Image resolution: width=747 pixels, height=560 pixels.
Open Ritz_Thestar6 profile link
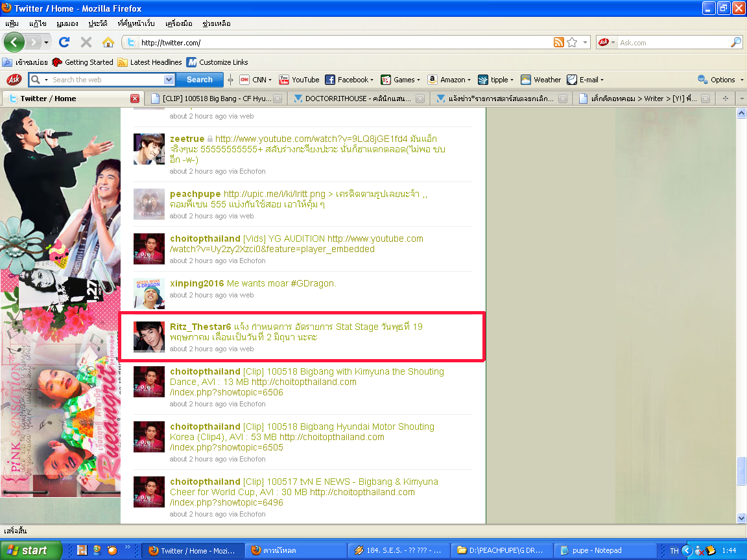pos(200,327)
